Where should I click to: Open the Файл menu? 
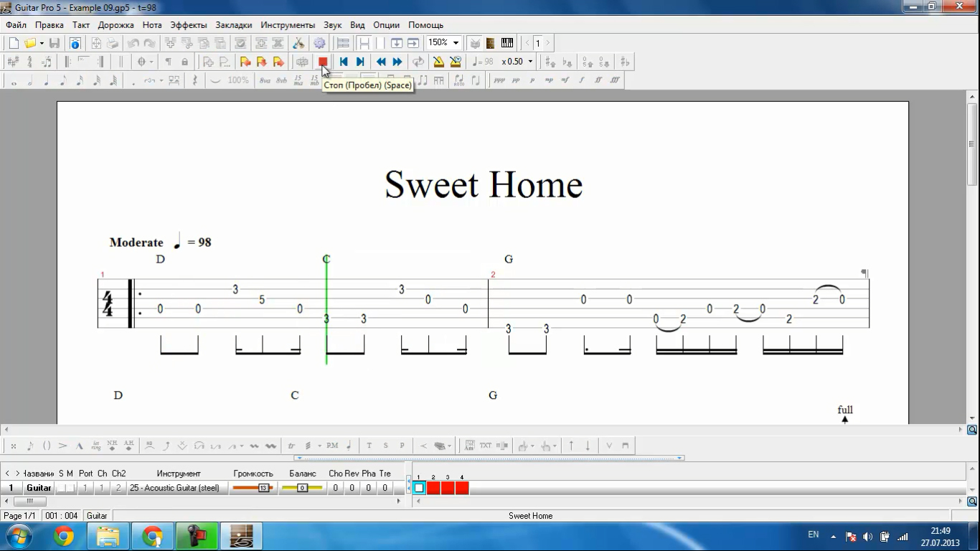coord(16,25)
